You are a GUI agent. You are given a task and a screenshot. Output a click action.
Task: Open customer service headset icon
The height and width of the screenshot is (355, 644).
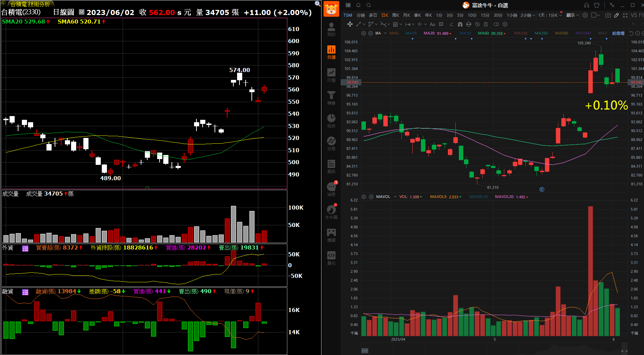pos(586,5)
